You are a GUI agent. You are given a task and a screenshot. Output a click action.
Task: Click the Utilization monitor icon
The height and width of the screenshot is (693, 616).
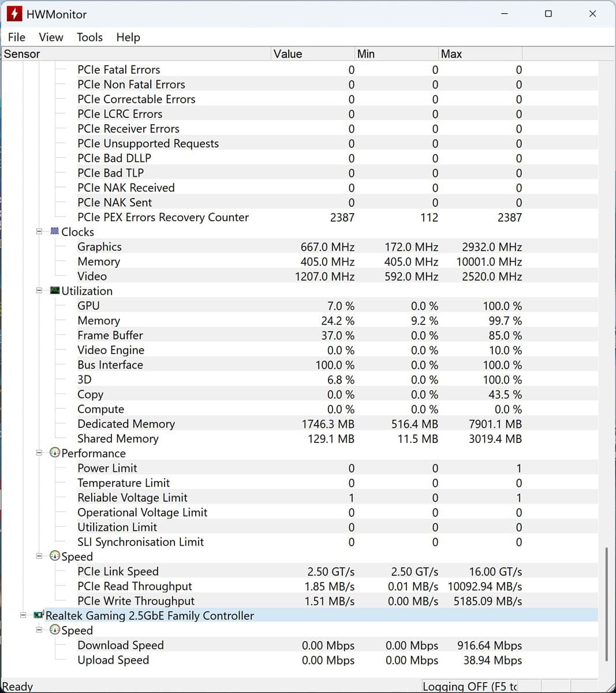click(x=55, y=290)
